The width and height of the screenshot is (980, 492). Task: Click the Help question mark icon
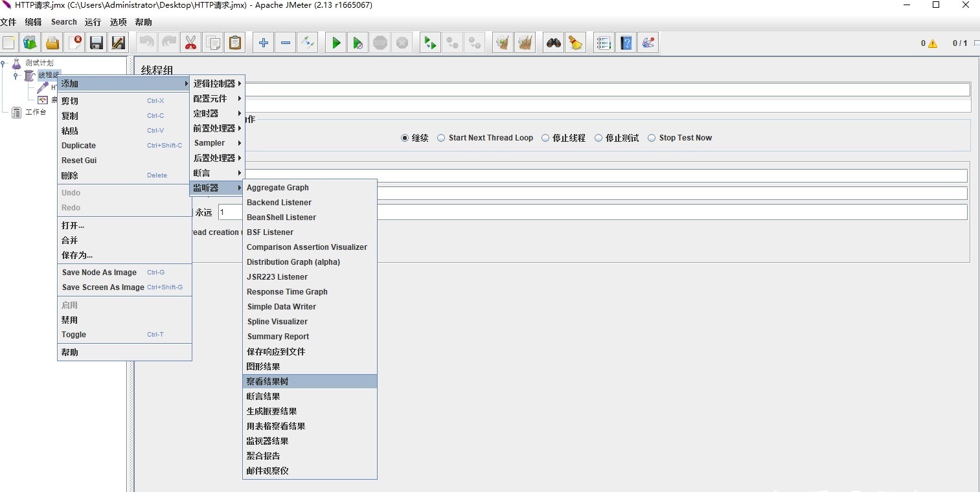pyautogui.click(x=626, y=43)
